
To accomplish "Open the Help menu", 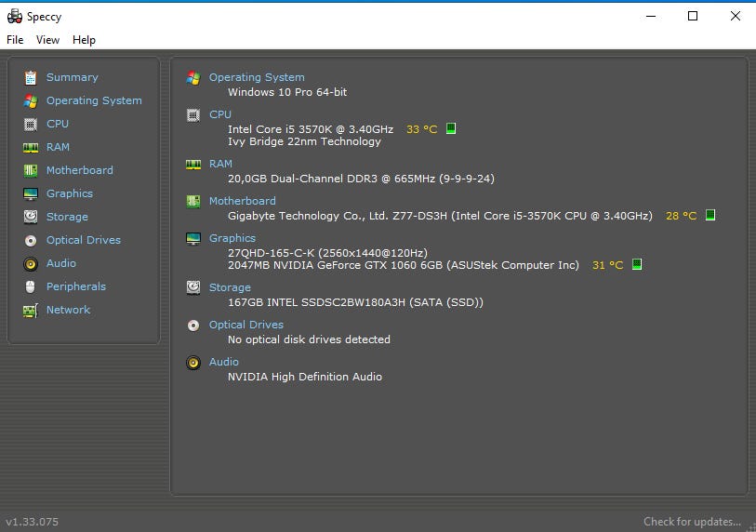I will 84,40.
